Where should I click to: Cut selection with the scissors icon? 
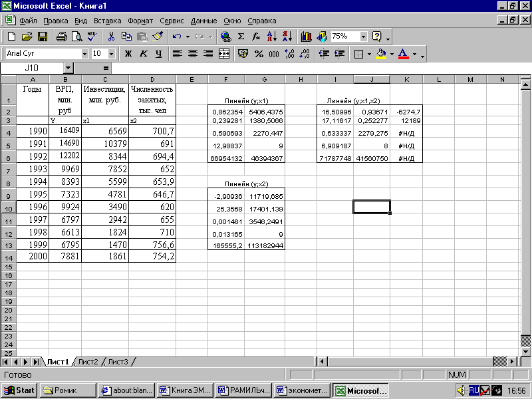click(x=111, y=37)
